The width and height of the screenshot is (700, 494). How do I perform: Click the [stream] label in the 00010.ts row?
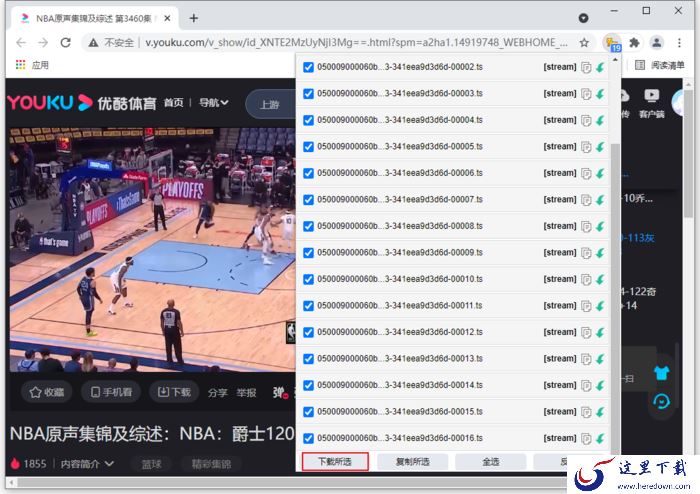[560, 279]
